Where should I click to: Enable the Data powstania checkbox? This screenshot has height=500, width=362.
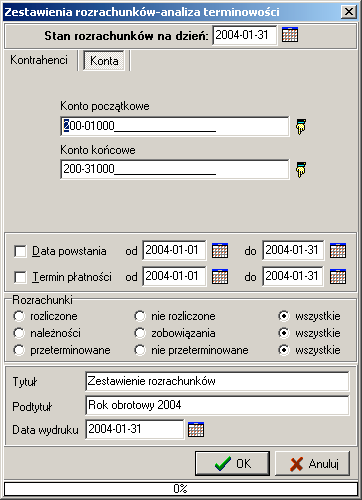[20, 251]
